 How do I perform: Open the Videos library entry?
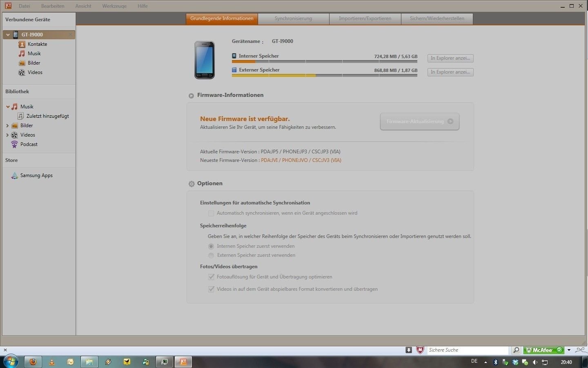28,135
